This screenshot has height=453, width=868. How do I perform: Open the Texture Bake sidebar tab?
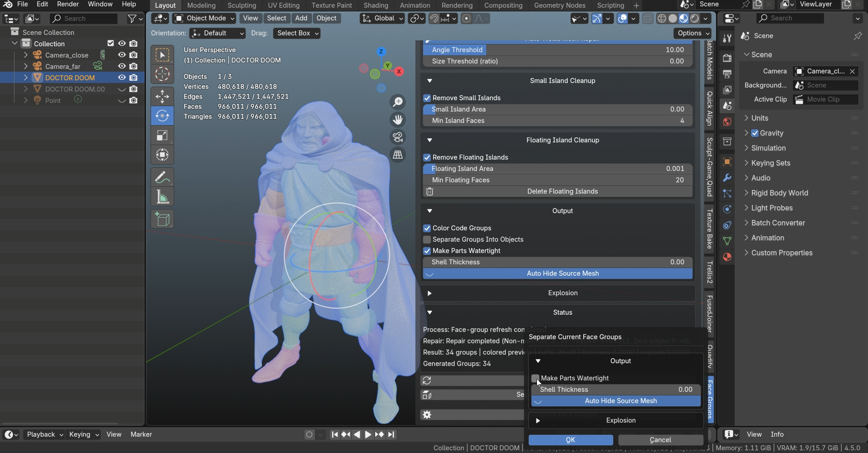pos(710,229)
